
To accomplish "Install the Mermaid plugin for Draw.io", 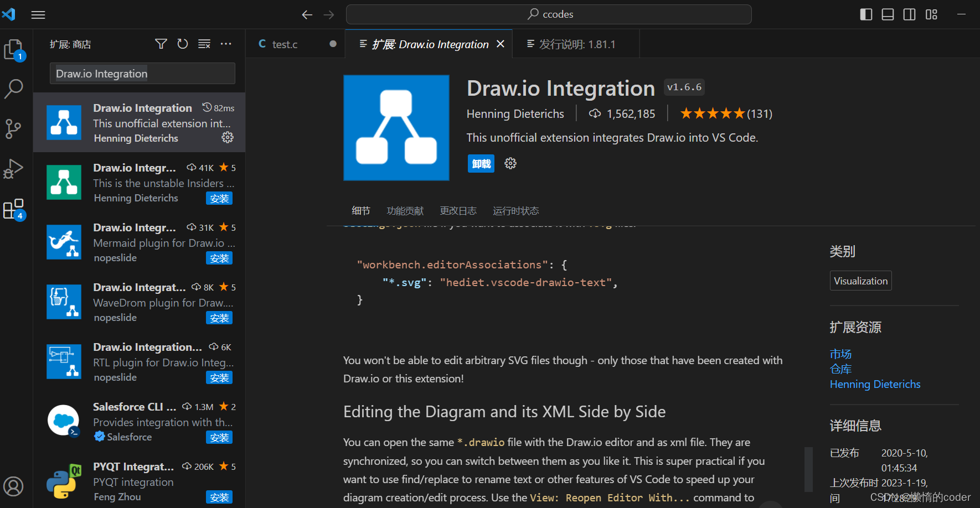I will coord(219,258).
